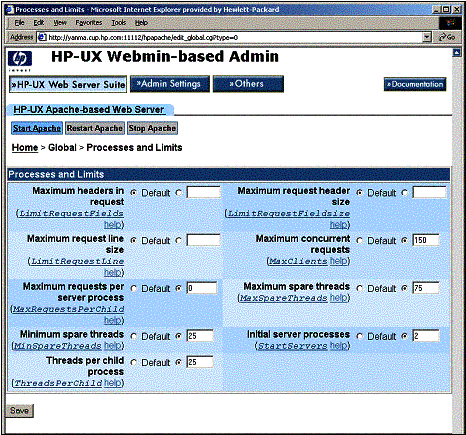Select Default for Maximum request line size
This screenshot has height=435, width=466.
[x=134, y=240]
